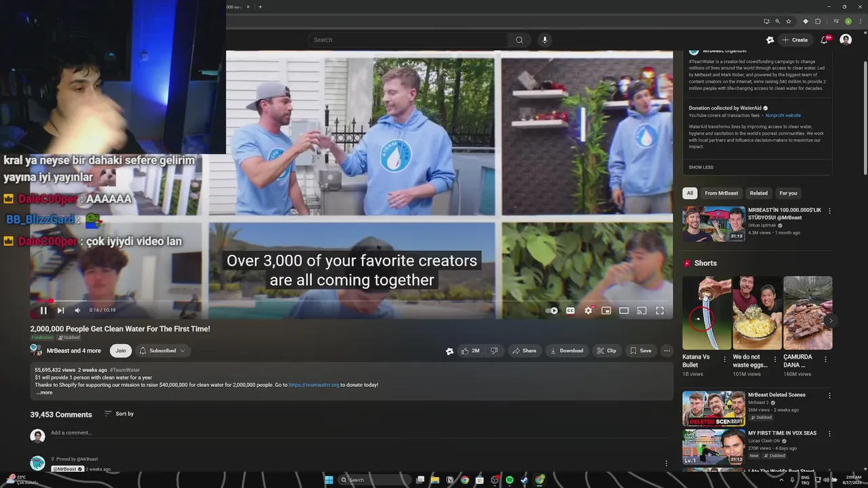Select the From MrBeast filter chip
This screenshot has height=488, width=868.
tap(722, 193)
